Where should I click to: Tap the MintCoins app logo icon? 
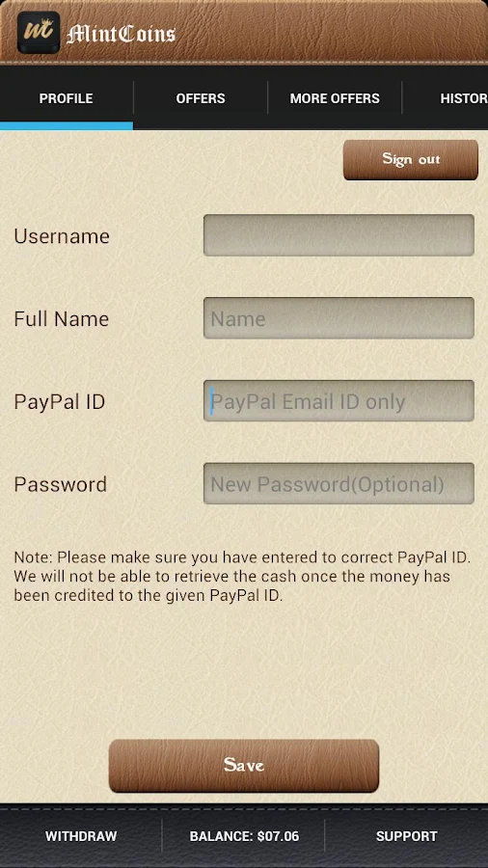[39, 32]
